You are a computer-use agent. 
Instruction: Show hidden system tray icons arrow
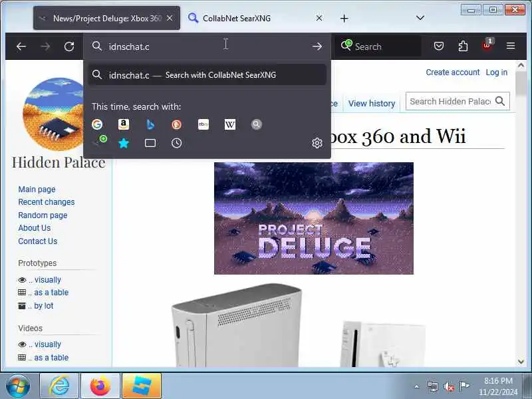417,386
